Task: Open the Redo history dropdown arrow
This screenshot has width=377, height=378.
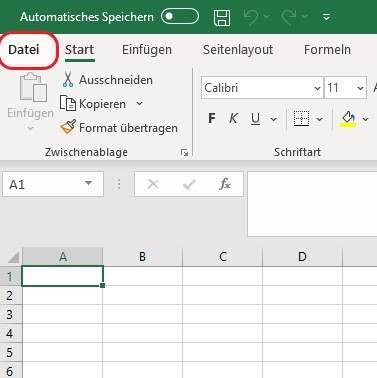Action: pyautogui.click(x=305, y=16)
